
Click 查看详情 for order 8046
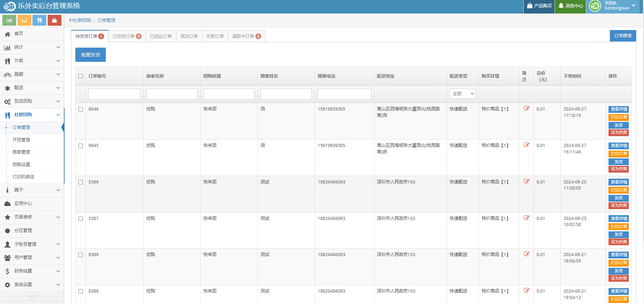[619, 109]
